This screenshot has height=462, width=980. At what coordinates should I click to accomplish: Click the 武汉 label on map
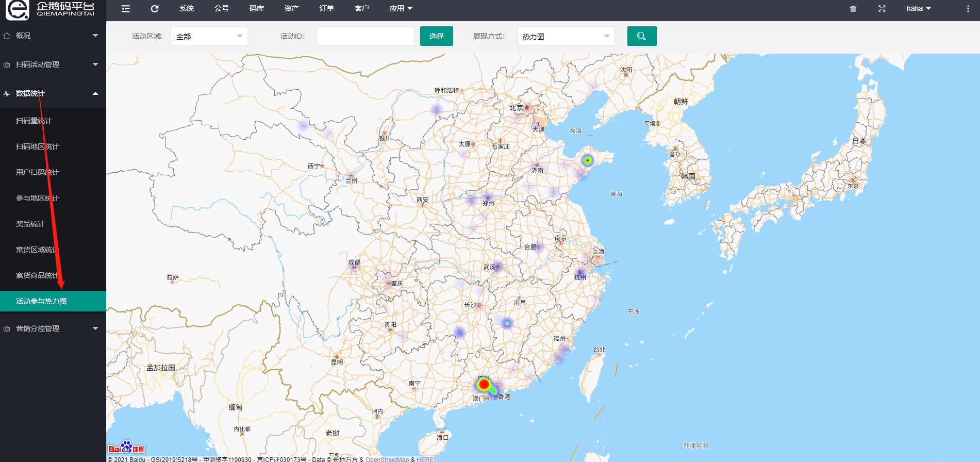[489, 267]
